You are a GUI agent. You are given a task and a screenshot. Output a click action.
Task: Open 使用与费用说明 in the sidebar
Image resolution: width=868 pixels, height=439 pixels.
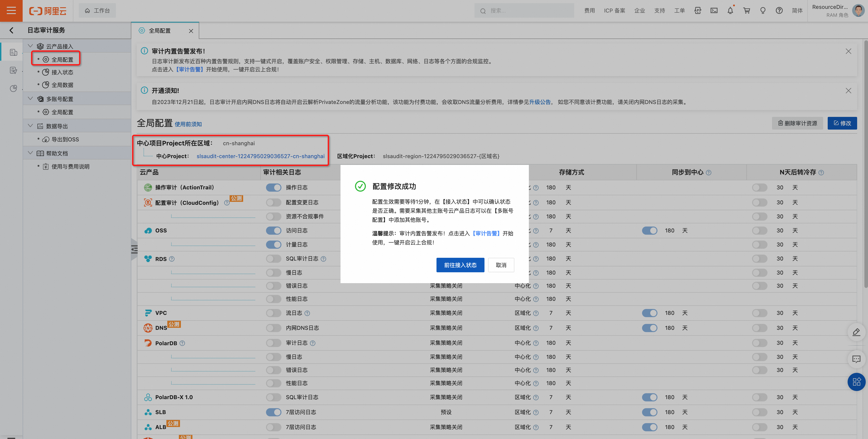tap(70, 167)
